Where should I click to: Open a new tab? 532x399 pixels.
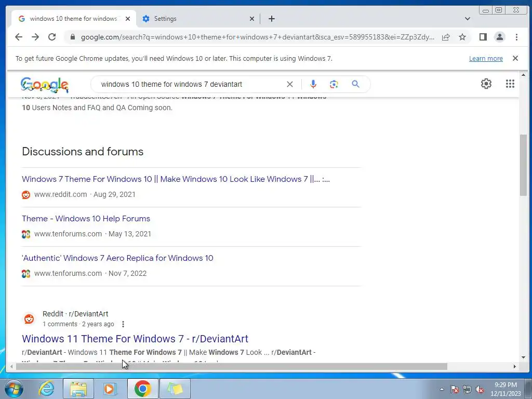coord(271,19)
